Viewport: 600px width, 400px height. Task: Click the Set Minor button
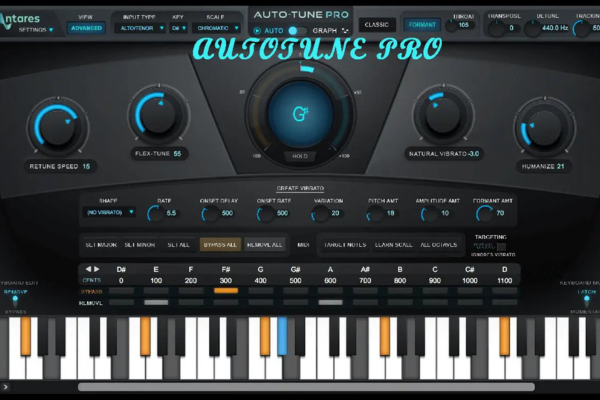point(140,245)
